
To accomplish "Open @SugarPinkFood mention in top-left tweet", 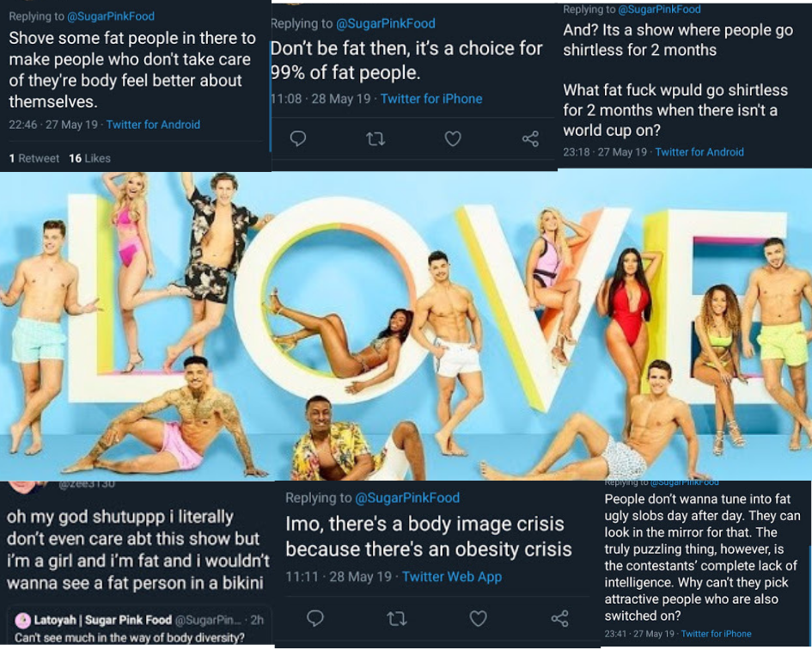I will tap(111, 16).
